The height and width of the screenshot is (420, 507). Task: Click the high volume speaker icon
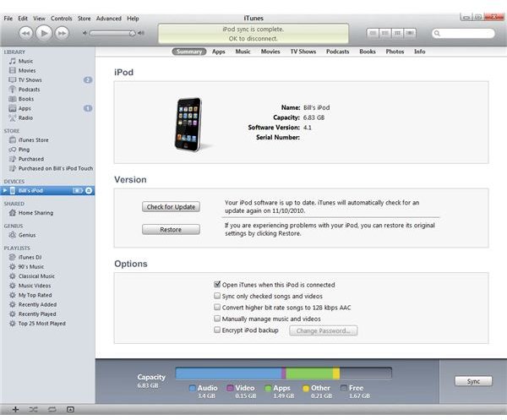141,33
